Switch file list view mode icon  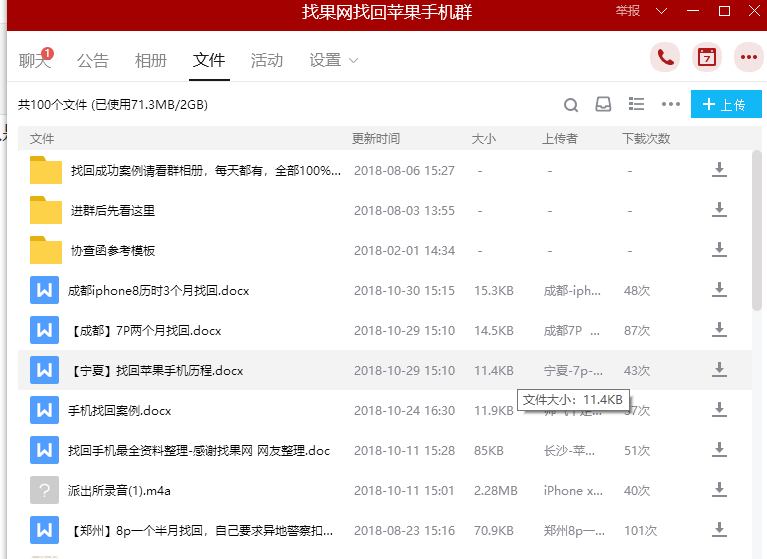(x=636, y=104)
